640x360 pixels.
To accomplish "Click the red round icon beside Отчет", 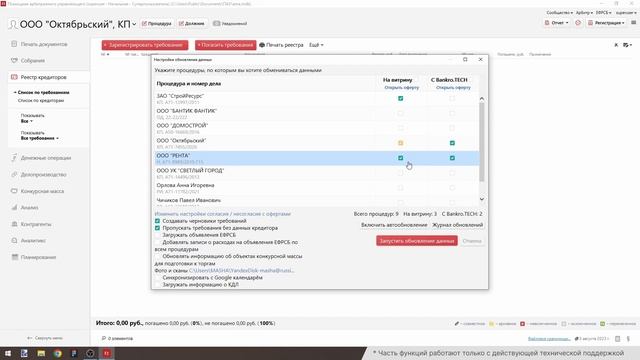I will [x=578, y=23].
